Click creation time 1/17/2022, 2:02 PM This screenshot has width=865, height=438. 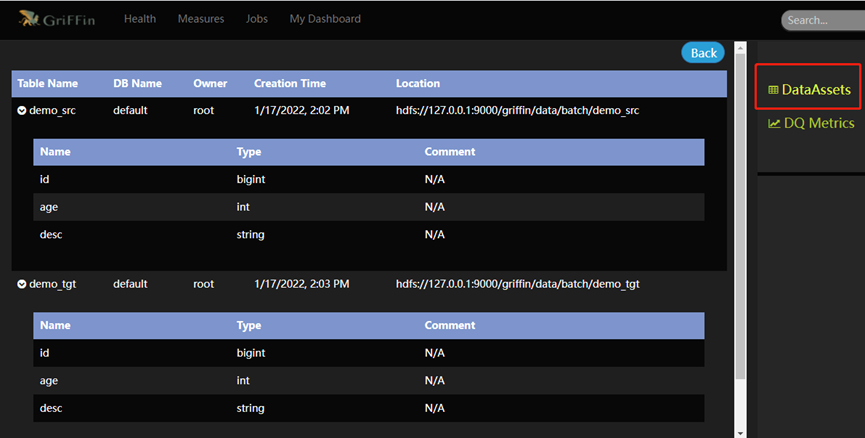[x=301, y=110]
